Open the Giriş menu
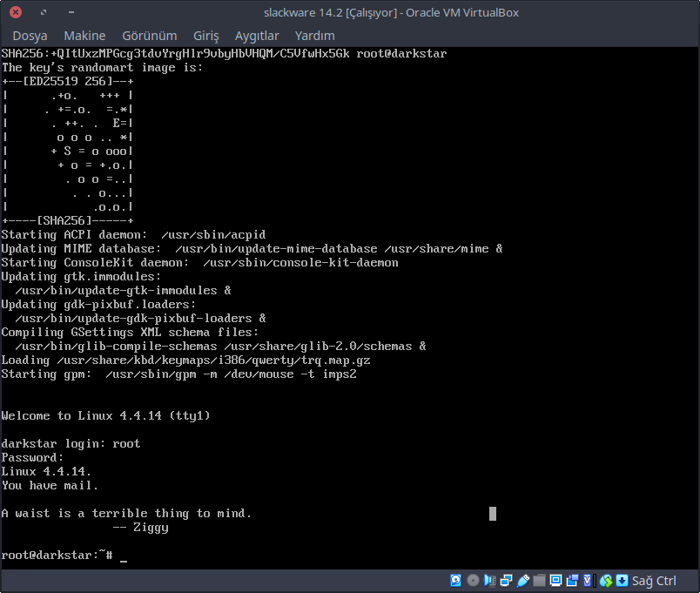 click(x=206, y=36)
